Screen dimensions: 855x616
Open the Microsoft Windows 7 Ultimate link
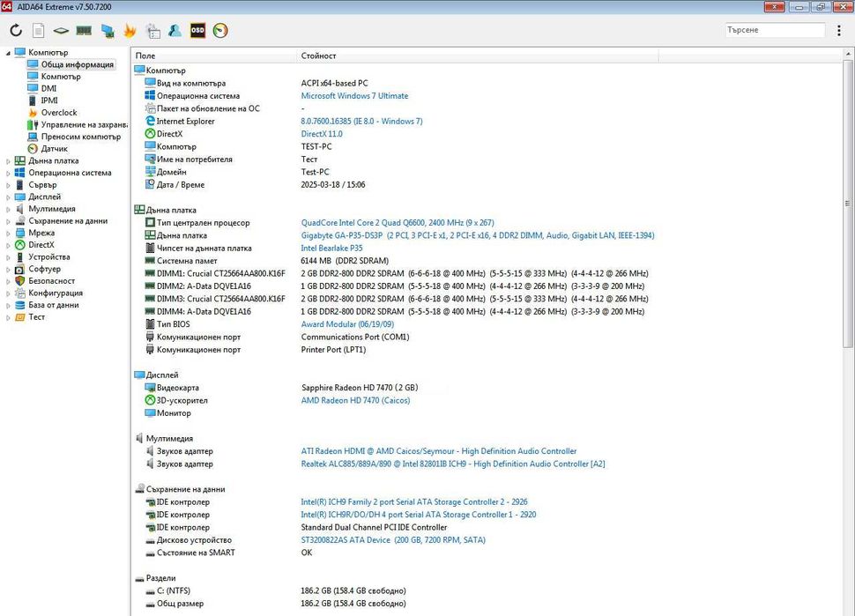tap(354, 95)
